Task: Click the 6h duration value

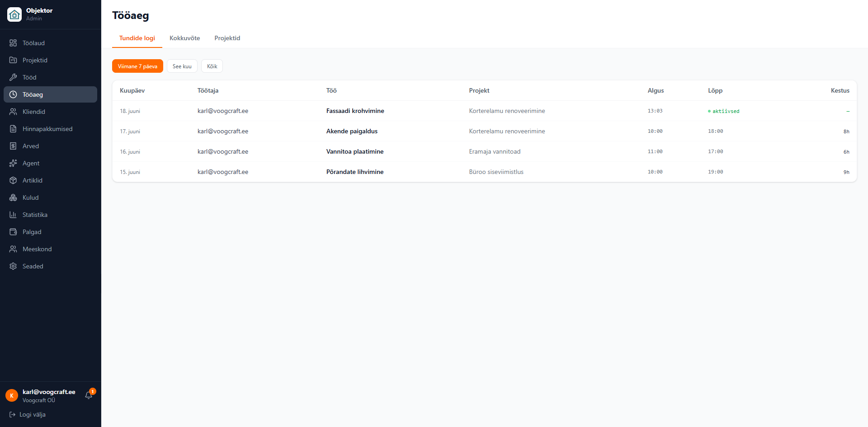Action: [x=846, y=152]
